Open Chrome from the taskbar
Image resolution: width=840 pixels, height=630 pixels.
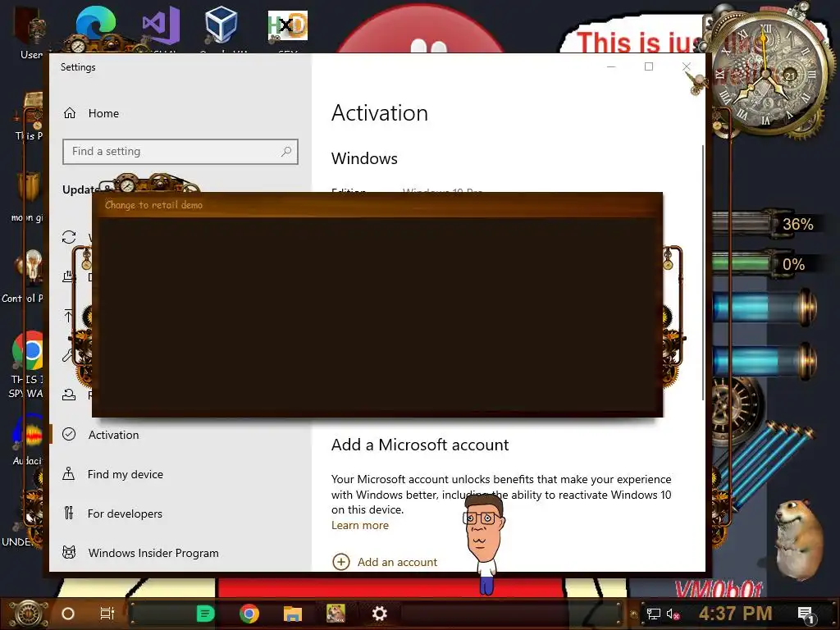point(249,614)
